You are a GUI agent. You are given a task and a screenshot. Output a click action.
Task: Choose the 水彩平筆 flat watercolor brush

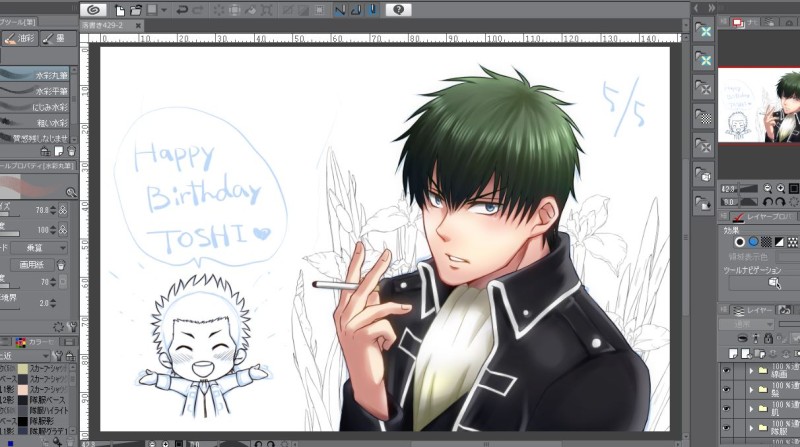(35, 91)
